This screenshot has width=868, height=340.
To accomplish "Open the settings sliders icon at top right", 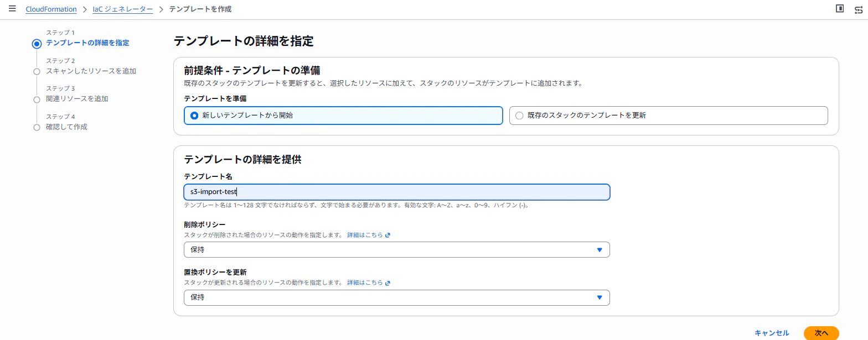I will click(859, 9).
